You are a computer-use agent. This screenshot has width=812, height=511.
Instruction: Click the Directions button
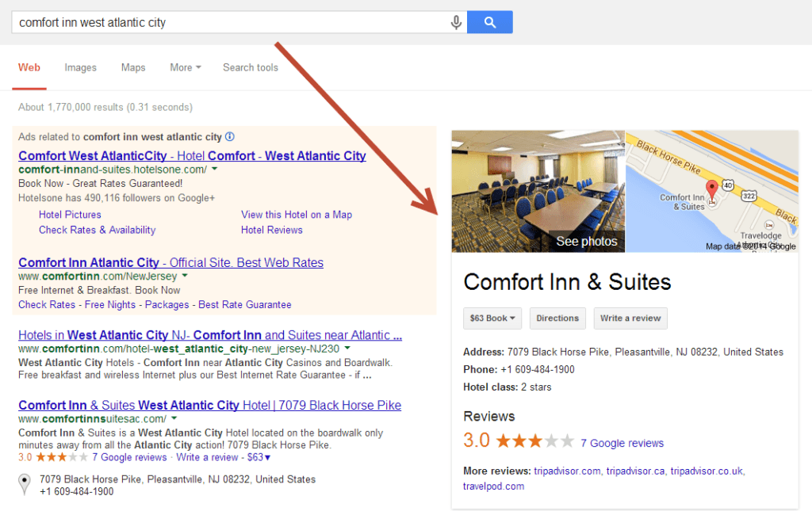557,318
